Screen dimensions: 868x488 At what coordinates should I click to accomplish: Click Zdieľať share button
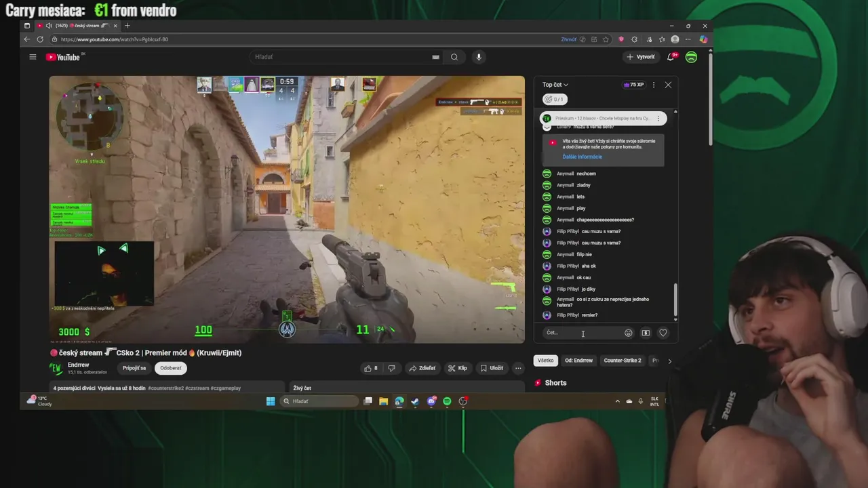pos(422,368)
